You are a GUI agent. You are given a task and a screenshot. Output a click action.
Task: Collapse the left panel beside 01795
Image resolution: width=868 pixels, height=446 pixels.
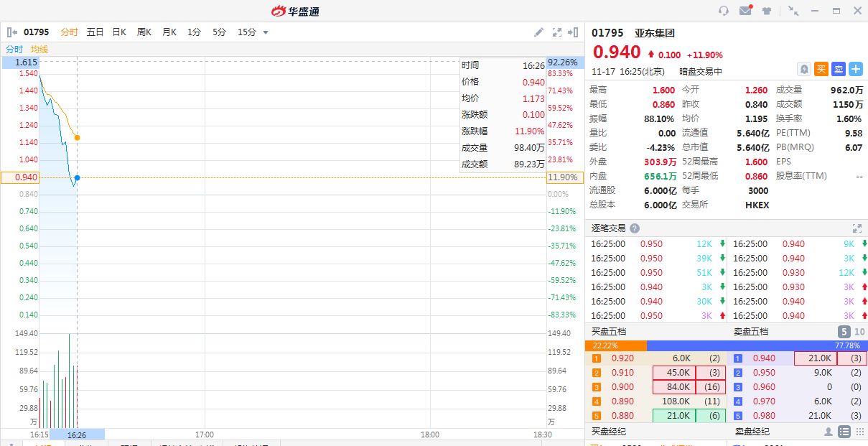[12, 32]
